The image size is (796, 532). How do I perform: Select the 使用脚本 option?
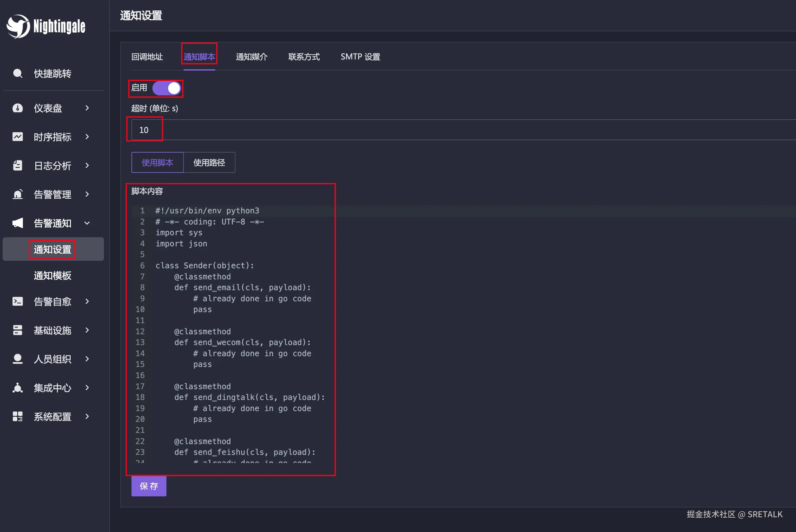158,162
